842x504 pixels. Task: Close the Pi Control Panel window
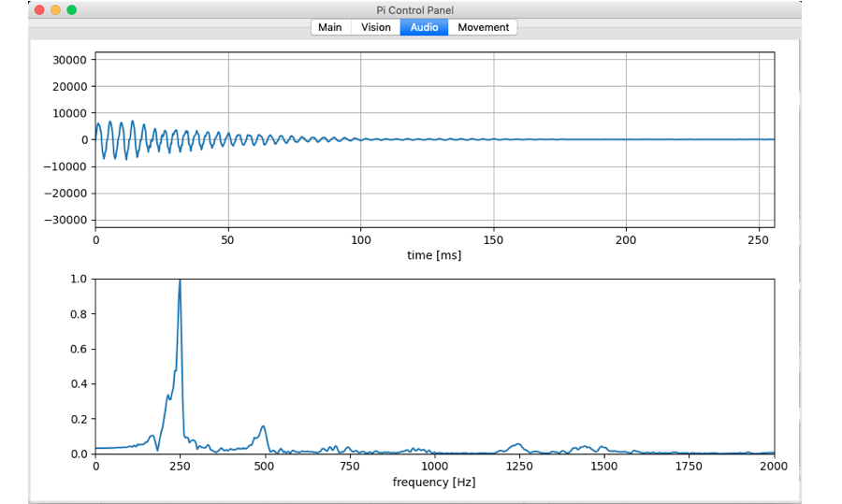pos(39,9)
